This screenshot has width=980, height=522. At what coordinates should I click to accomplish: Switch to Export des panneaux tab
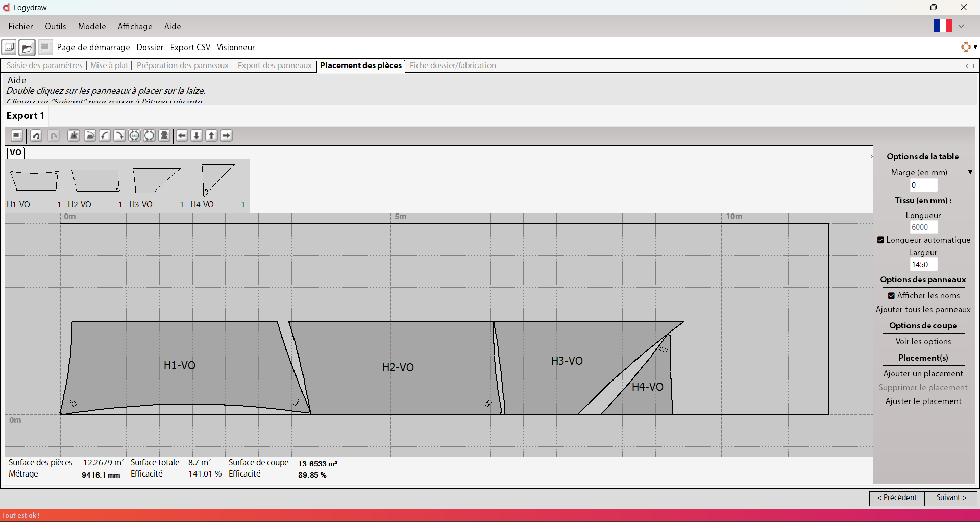275,65
